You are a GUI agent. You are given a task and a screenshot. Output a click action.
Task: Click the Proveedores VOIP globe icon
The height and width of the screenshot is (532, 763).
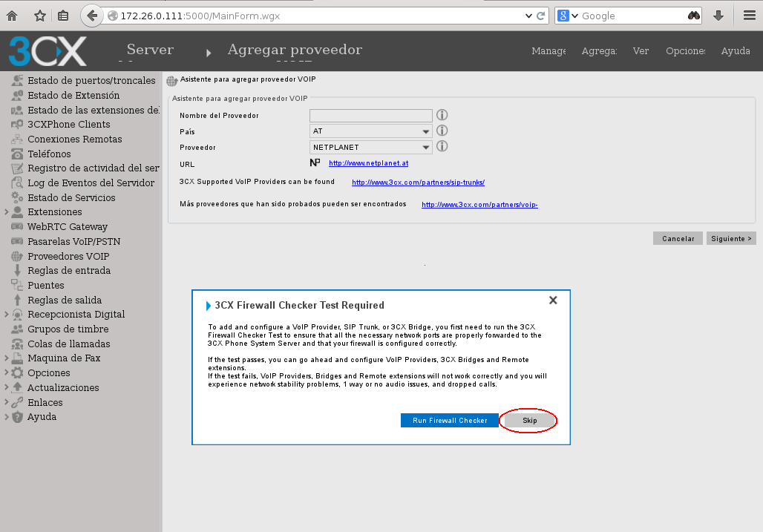pos(17,256)
